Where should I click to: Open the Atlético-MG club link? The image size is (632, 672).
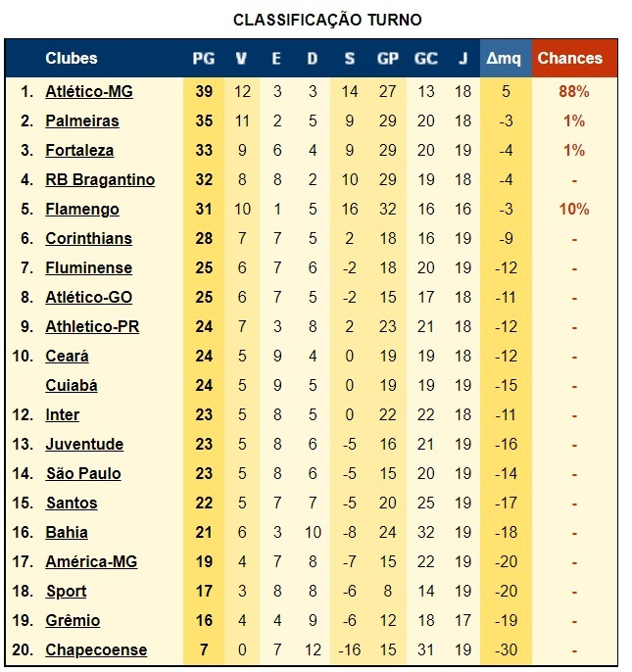pyautogui.click(x=89, y=91)
